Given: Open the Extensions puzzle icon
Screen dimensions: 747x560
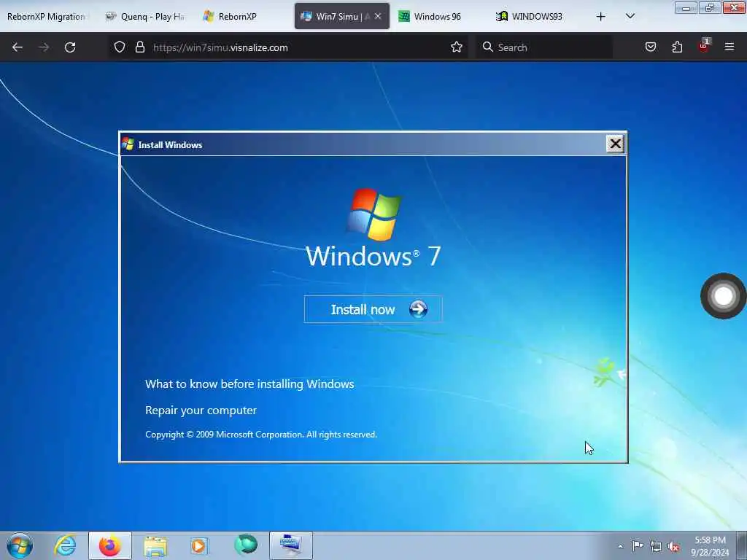Looking at the screenshot, I should tap(677, 47).
